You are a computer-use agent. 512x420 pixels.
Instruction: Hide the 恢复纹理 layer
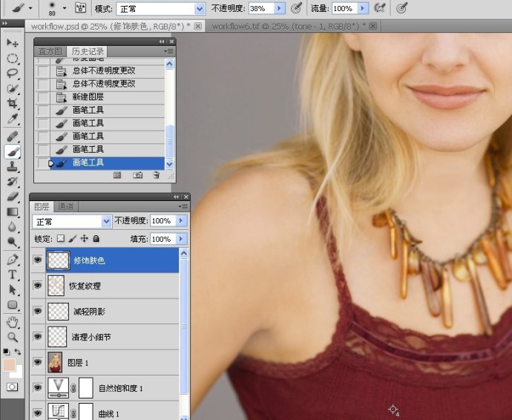38,285
